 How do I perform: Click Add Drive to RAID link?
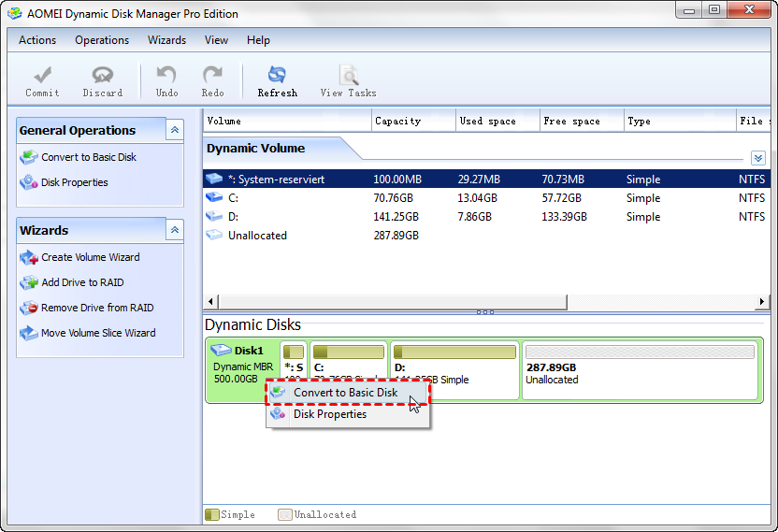pos(82,282)
